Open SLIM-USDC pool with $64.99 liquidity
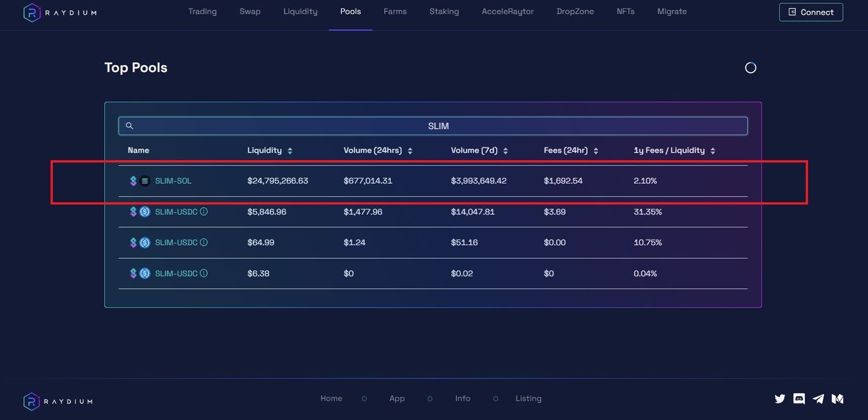Image resolution: width=868 pixels, height=420 pixels. [176, 243]
